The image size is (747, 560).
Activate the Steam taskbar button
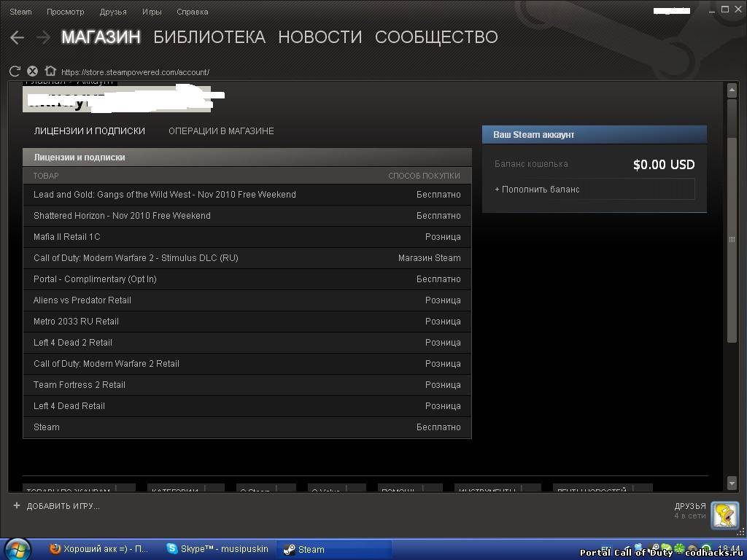click(333, 550)
